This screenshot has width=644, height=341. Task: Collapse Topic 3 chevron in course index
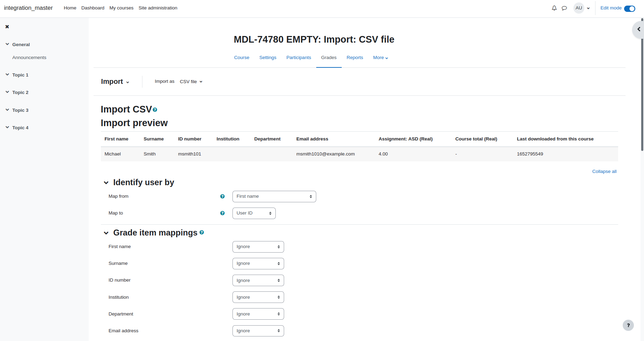[x=7, y=110]
